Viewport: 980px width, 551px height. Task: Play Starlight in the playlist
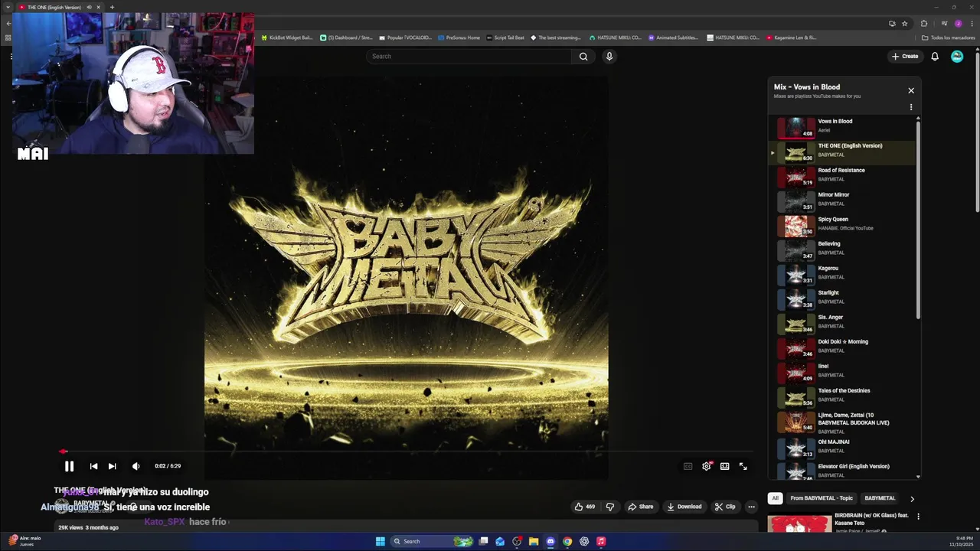(x=842, y=298)
